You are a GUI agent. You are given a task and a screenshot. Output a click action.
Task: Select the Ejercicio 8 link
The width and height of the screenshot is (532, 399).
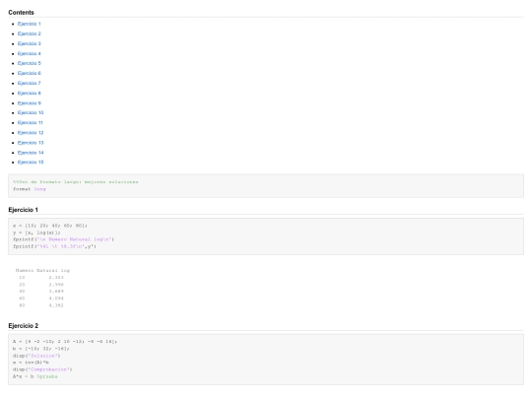[x=30, y=93]
